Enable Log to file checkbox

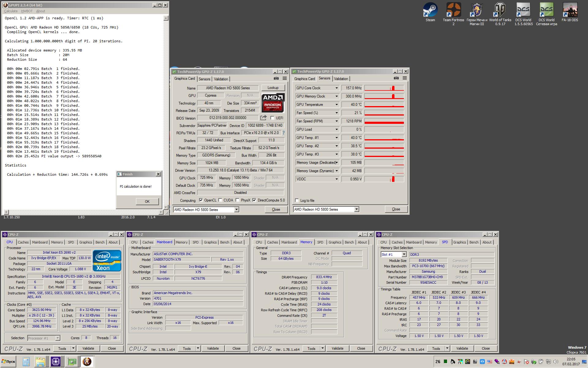[x=297, y=201]
